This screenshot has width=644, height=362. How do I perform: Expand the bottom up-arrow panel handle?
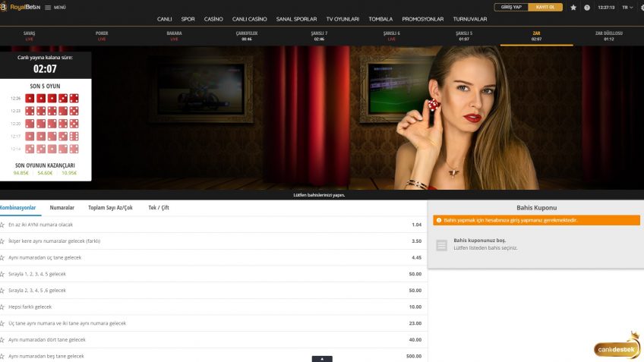[x=322, y=359]
